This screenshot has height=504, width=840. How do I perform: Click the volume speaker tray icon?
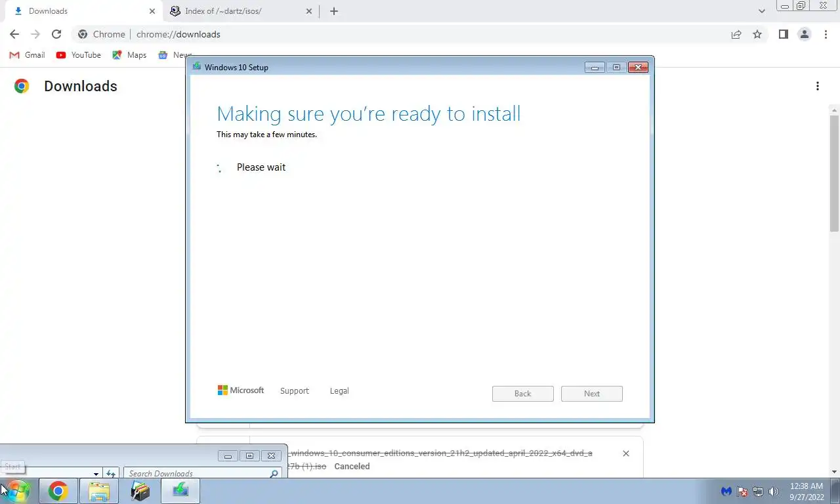tap(774, 492)
